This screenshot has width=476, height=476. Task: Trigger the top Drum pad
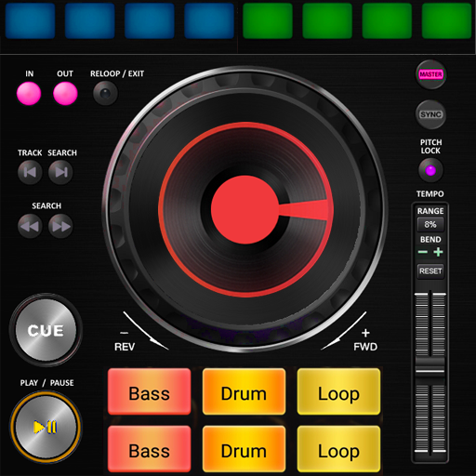pos(244,391)
